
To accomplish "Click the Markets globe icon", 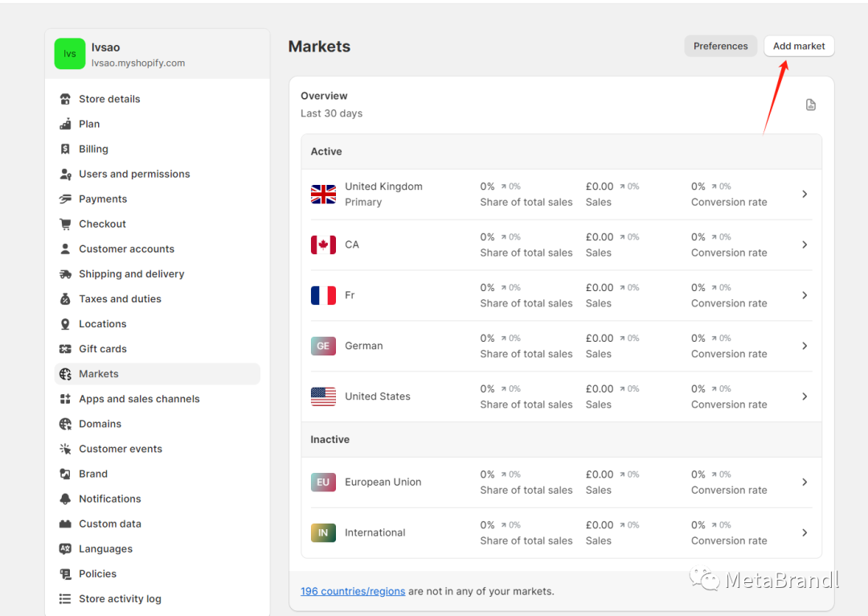I will (65, 374).
